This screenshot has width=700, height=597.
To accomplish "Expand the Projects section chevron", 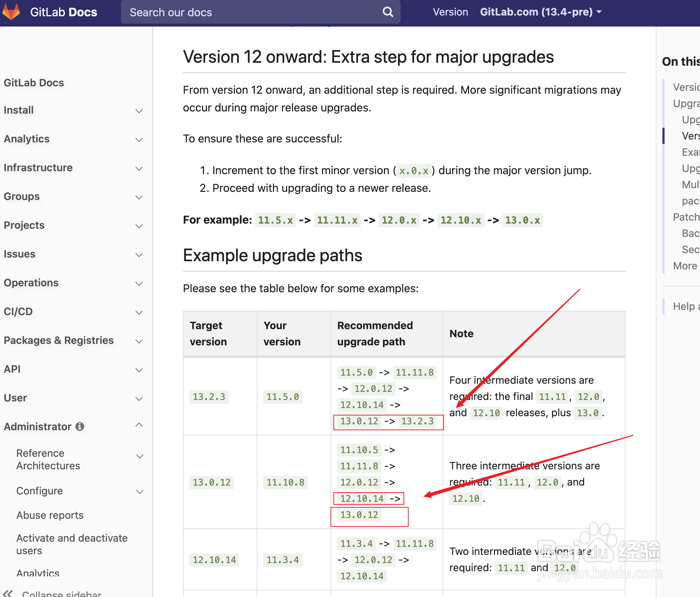I will coord(139,226).
